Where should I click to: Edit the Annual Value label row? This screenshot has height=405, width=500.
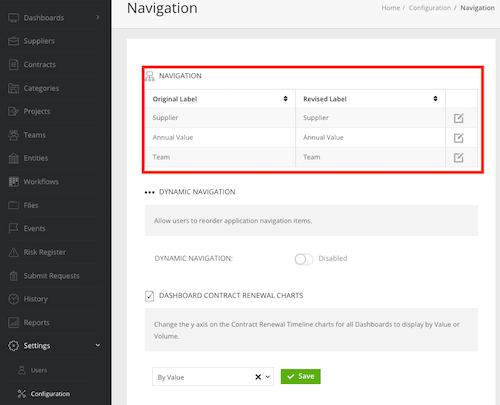458,138
